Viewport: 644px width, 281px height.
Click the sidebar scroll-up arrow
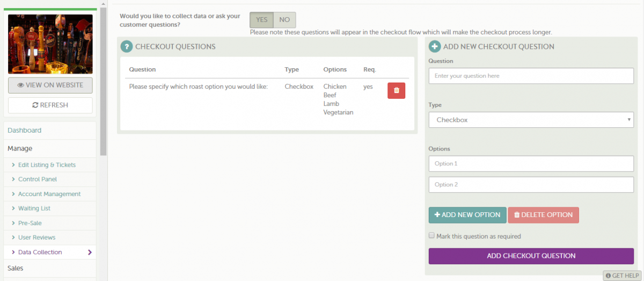(104, 3)
